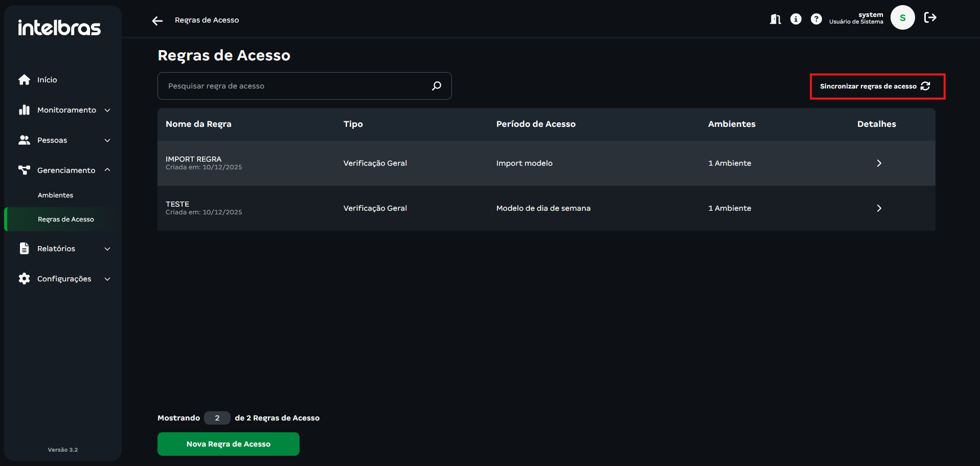
Task: Open Ambientes in the sidebar
Action: [55, 195]
